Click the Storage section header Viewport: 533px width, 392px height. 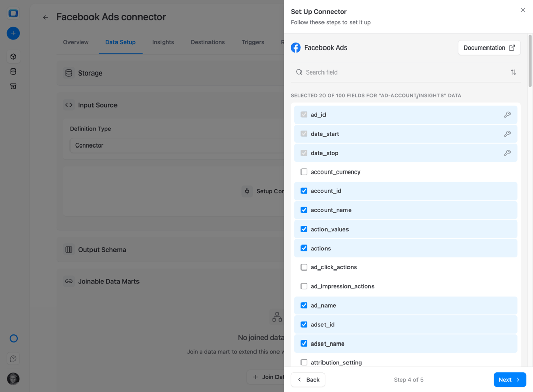coord(170,73)
